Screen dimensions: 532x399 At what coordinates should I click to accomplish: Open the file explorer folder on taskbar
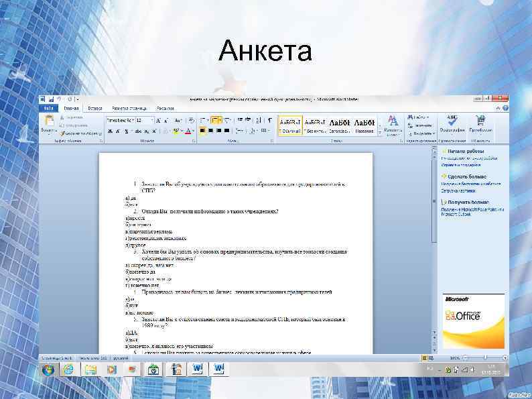point(90,369)
